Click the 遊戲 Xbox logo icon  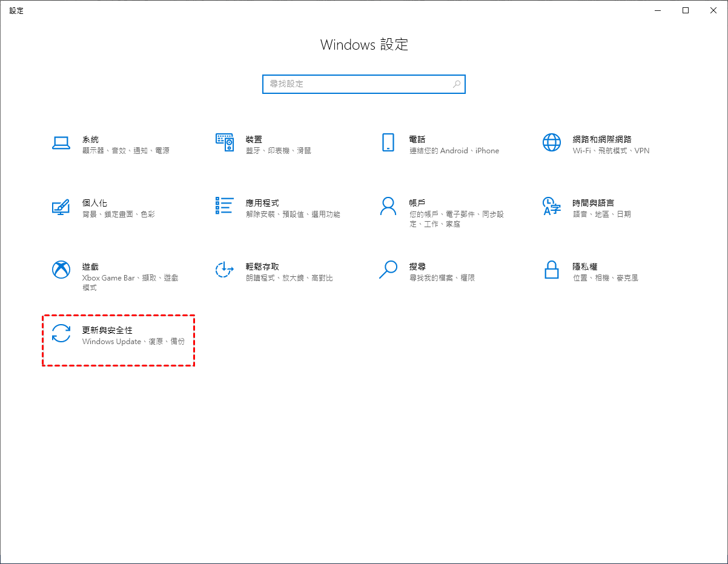[x=61, y=270]
